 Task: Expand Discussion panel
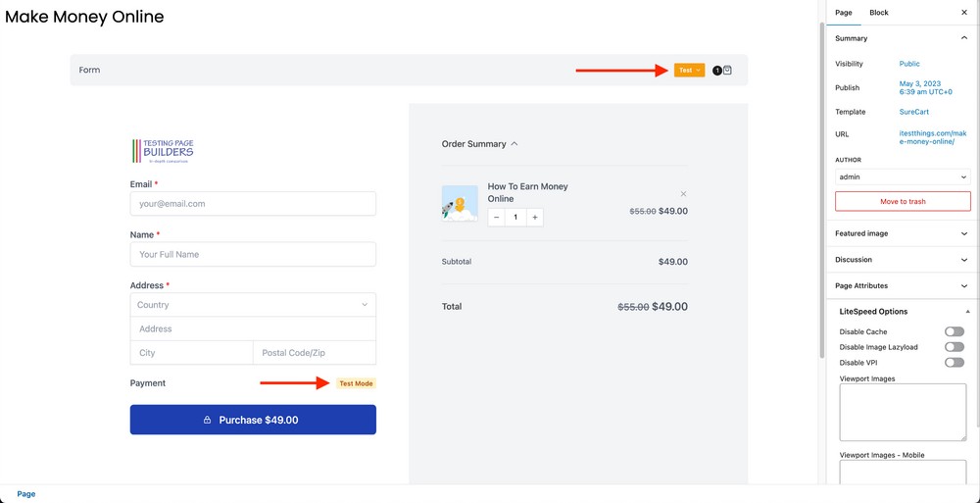pos(903,259)
